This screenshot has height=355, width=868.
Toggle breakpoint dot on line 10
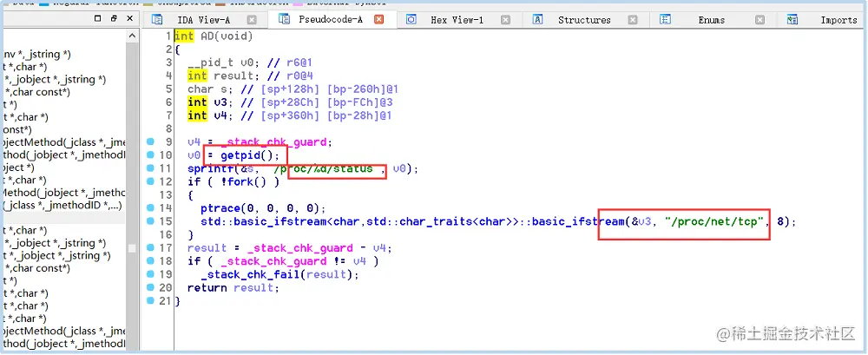pyautogui.click(x=150, y=155)
